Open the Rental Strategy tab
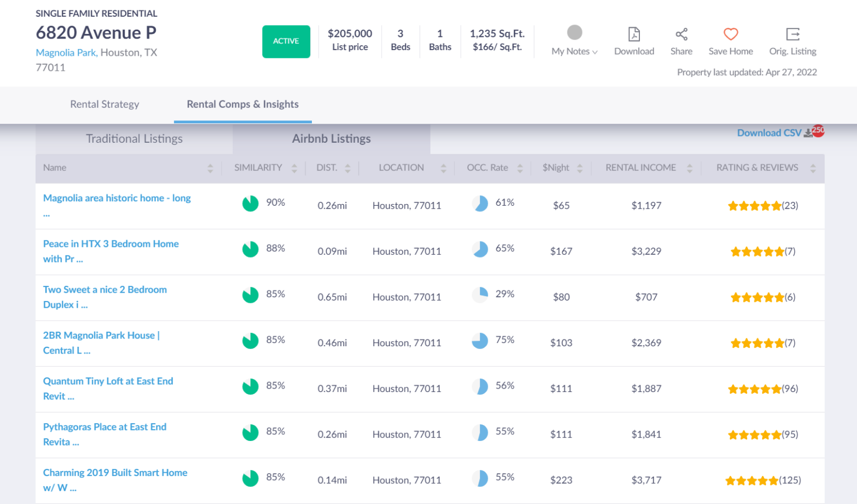857x504 pixels. click(x=105, y=104)
